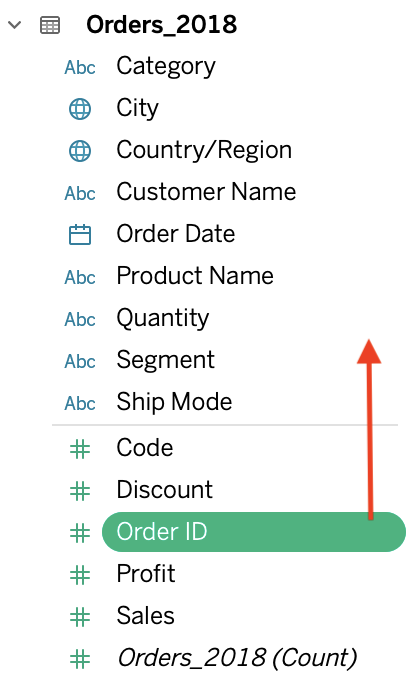Collapse the Orders_2018 table chevron
The width and height of the screenshot is (410, 692).
tap(15, 25)
